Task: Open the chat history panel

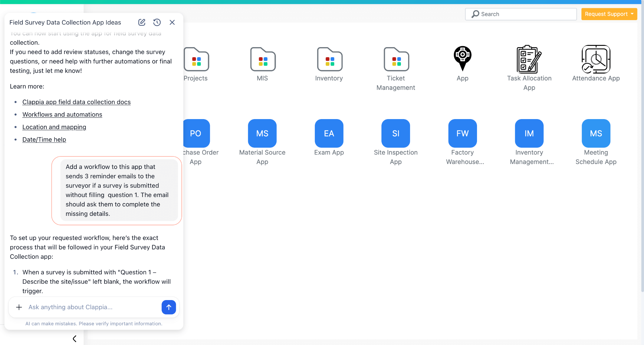Action: [x=157, y=22]
